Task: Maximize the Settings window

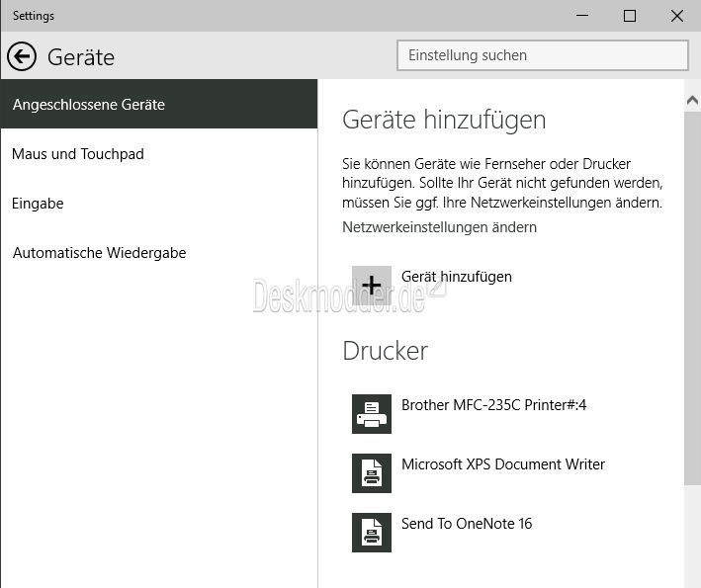Action: [x=630, y=16]
